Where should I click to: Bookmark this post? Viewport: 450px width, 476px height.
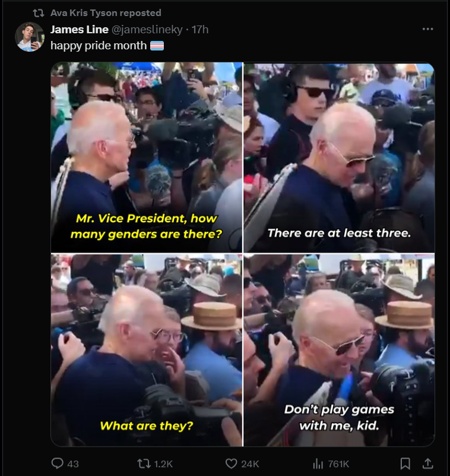tap(405, 464)
